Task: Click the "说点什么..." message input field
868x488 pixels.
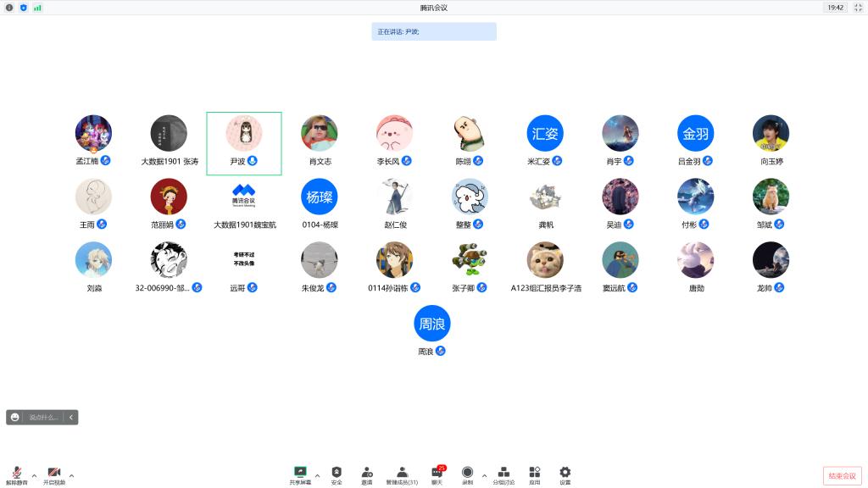Action: [x=44, y=417]
